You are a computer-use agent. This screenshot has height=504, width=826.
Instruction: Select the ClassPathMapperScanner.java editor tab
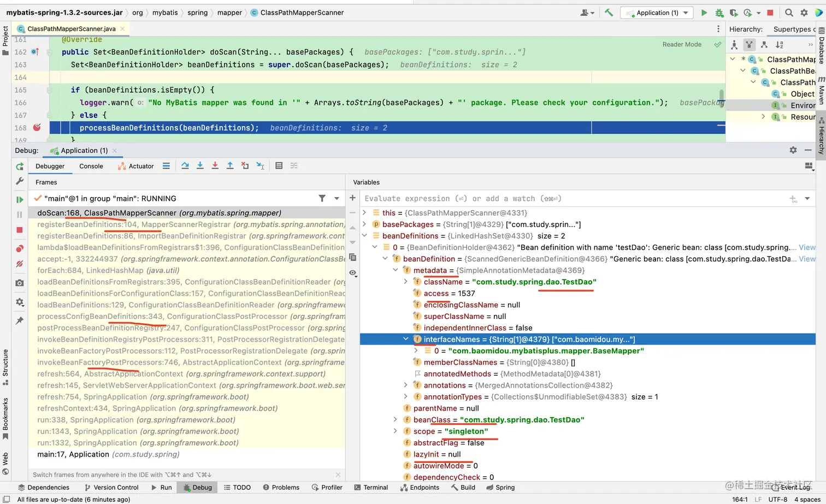[x=72, y=29]
